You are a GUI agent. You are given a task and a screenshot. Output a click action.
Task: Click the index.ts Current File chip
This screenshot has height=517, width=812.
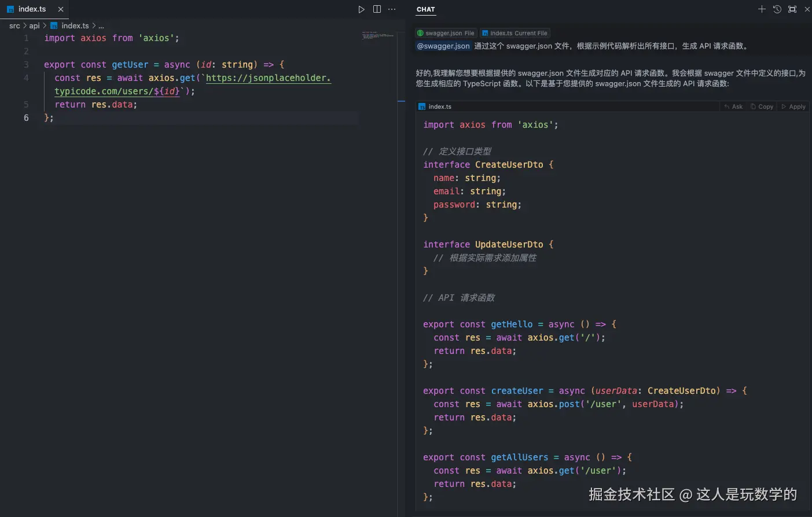tap(515, 33)
